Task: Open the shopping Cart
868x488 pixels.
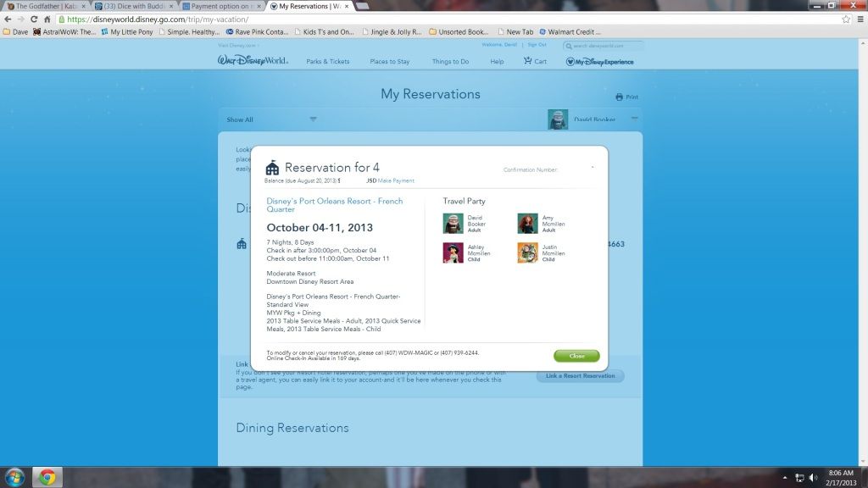Action: coord(535,61)
